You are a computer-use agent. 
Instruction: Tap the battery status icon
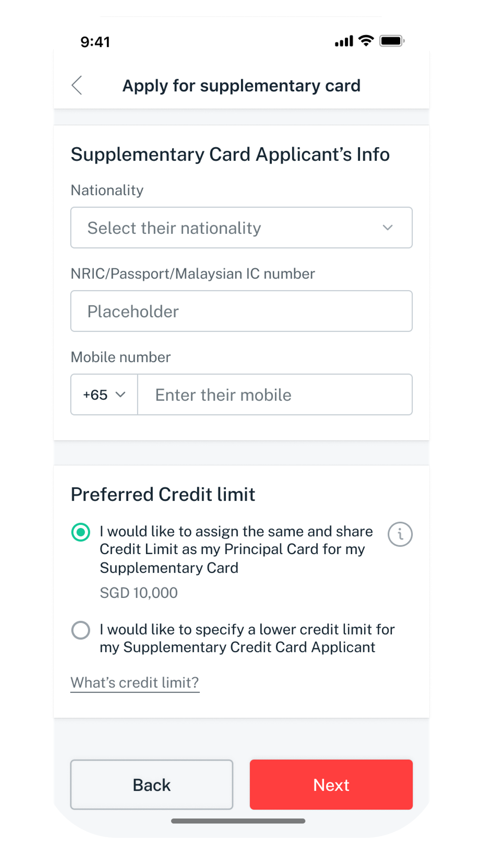point(391,41)
